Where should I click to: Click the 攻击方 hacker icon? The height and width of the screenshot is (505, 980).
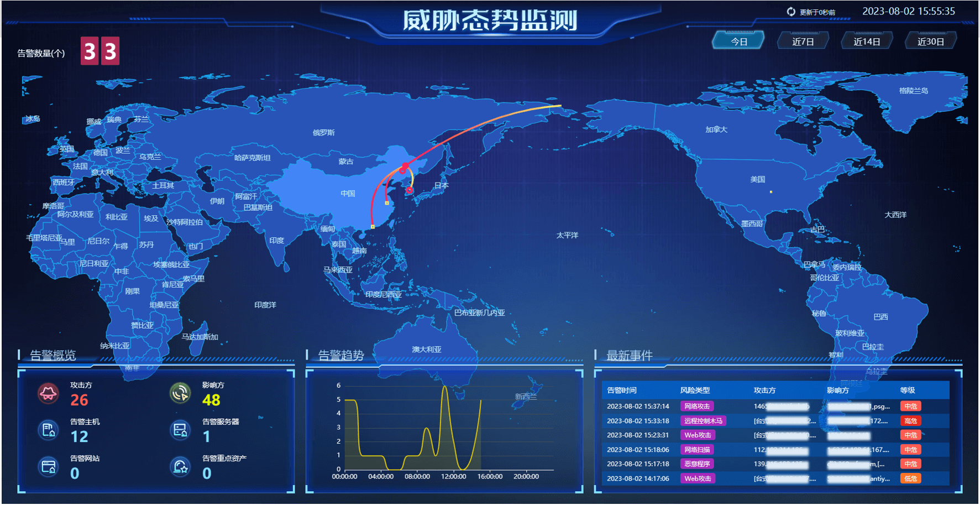[48, 393]
